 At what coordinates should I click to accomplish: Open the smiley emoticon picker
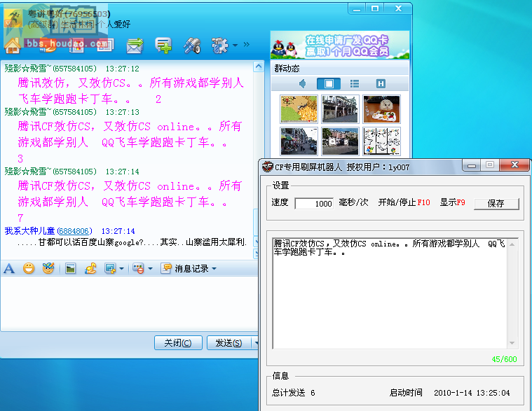click(29, 269)
